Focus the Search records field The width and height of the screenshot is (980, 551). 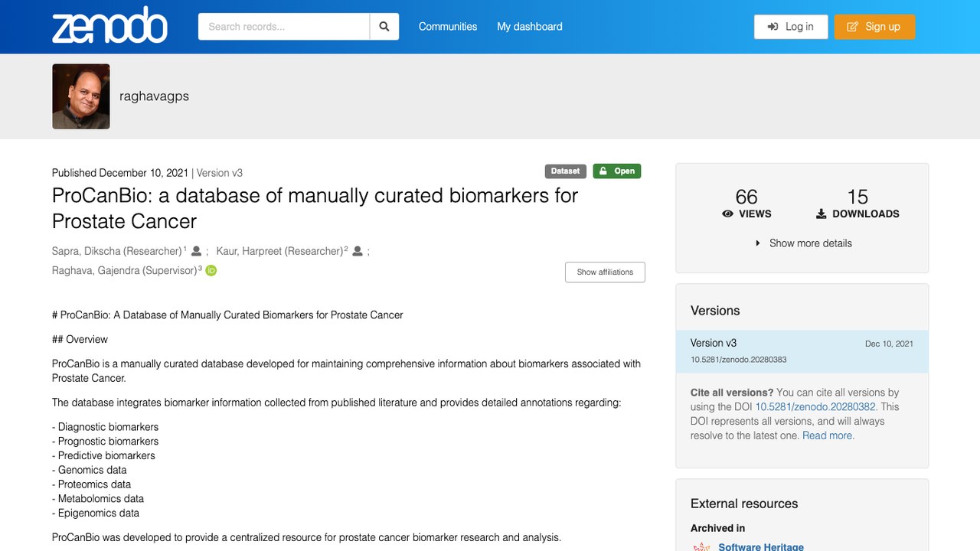tap(284, 27)
